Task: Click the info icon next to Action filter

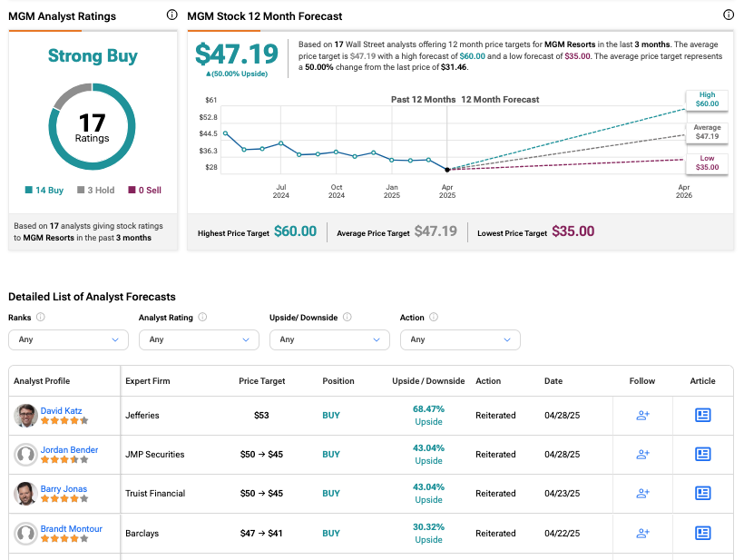Action: click(434, 317)
